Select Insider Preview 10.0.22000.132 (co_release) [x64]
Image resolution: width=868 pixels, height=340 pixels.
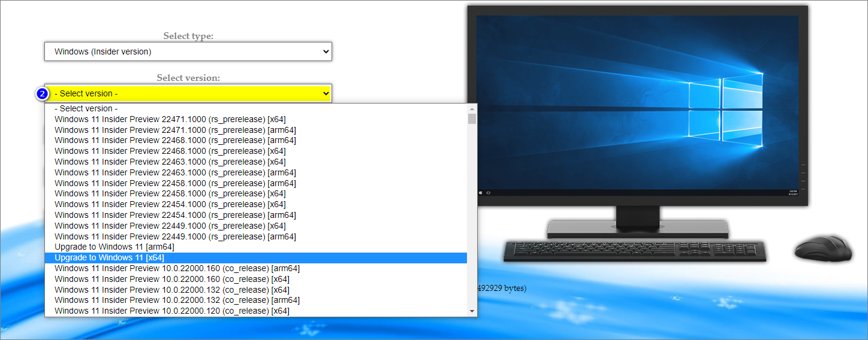click(256, 290)
